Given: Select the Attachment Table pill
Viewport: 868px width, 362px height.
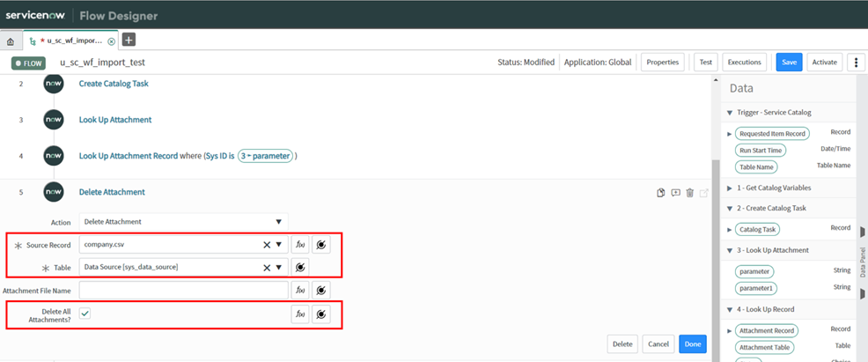Looking at the screenshot, I should tap(764, 348).
